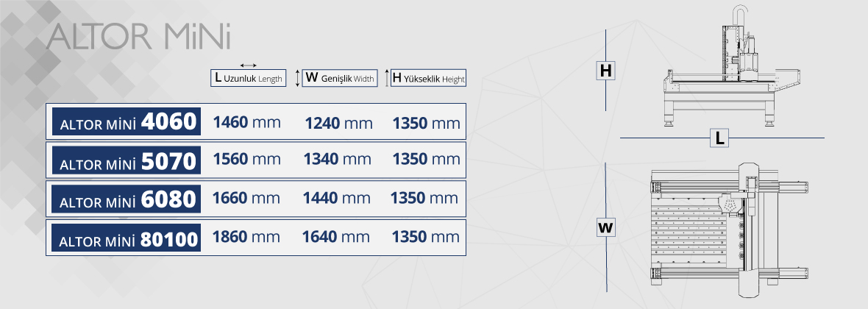The height and width of the screenshot is (309, 868).
Task: Click the 1460 mm length value
Action: coord(246,121)
